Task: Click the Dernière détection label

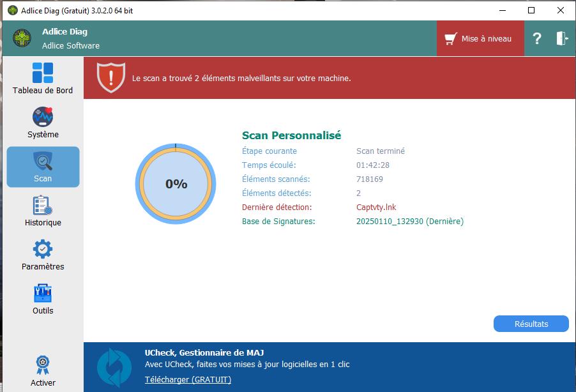Action: (277, 207)
